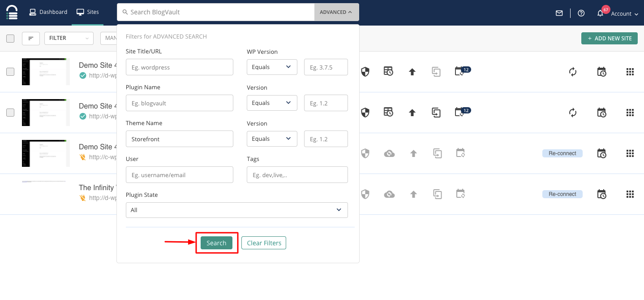
Task: Open notifications bell with 67 badge
Action: pos(601,13)
